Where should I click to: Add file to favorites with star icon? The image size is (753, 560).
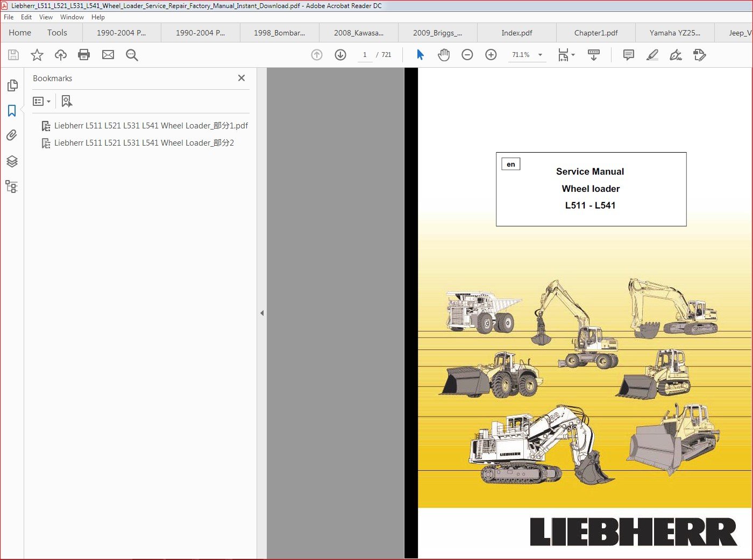point(37,55)
